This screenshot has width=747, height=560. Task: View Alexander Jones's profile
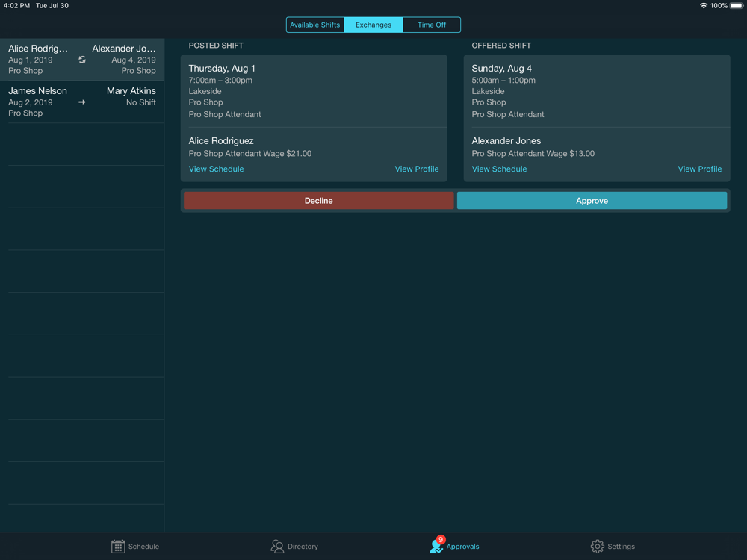point(700,169)
